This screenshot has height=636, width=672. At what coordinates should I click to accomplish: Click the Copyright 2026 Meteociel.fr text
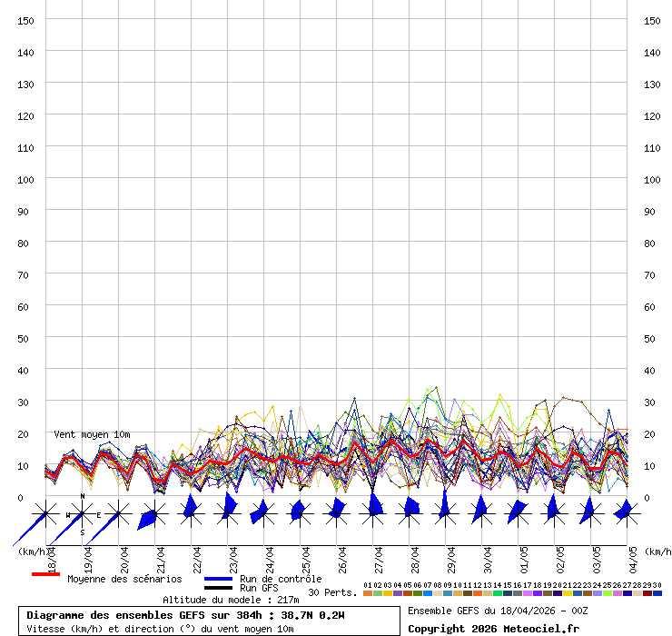coord(493,628)
